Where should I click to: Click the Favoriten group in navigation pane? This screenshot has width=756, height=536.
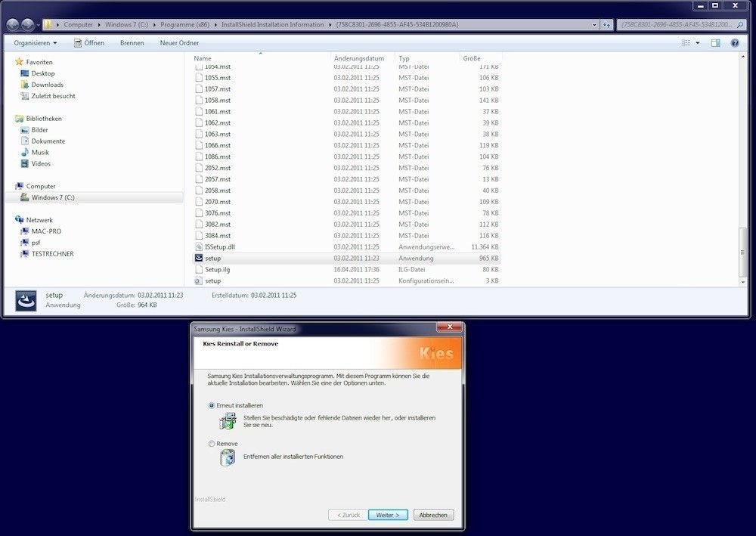click(x=39, y=62)
